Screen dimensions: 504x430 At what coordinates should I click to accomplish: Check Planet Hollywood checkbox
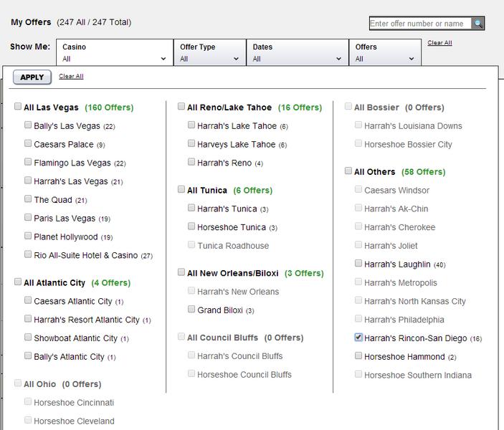point(28,236)
